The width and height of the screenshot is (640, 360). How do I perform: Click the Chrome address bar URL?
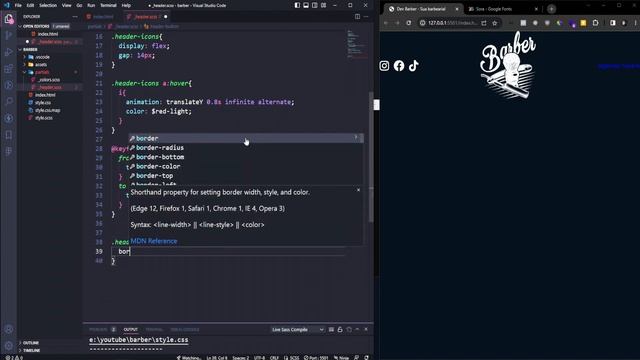pos(452,23)
